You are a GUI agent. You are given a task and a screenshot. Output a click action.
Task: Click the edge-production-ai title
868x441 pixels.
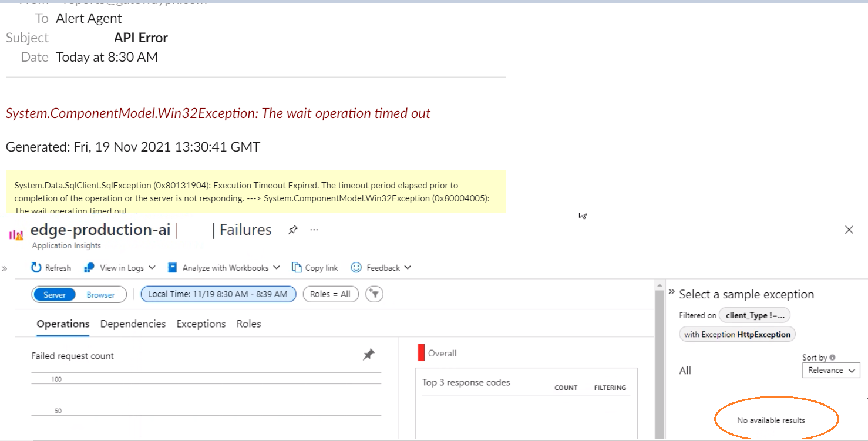pos(100,230)
